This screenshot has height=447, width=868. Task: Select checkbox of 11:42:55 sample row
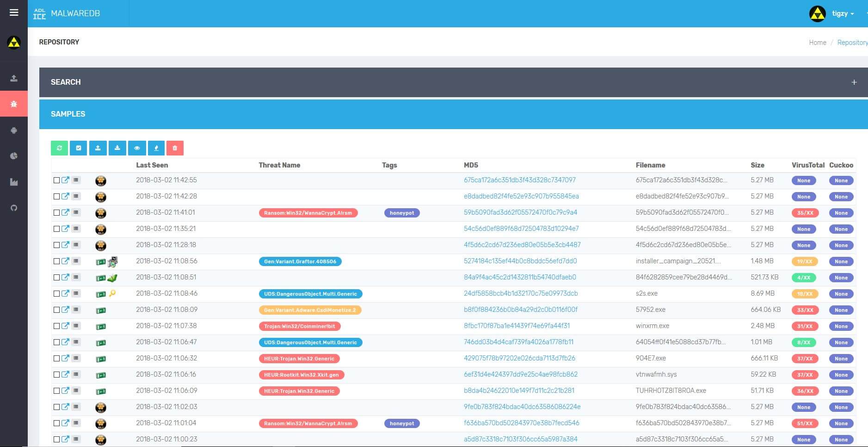pyautogui.click(x=56, y=180)
